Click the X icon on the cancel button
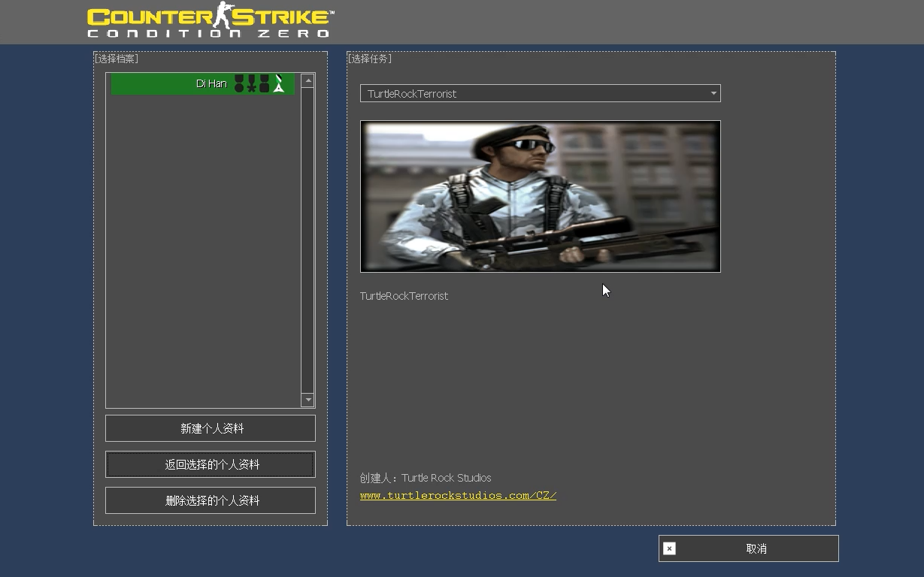The height and width of the screenshot is (577, 924). click(669, 548)
